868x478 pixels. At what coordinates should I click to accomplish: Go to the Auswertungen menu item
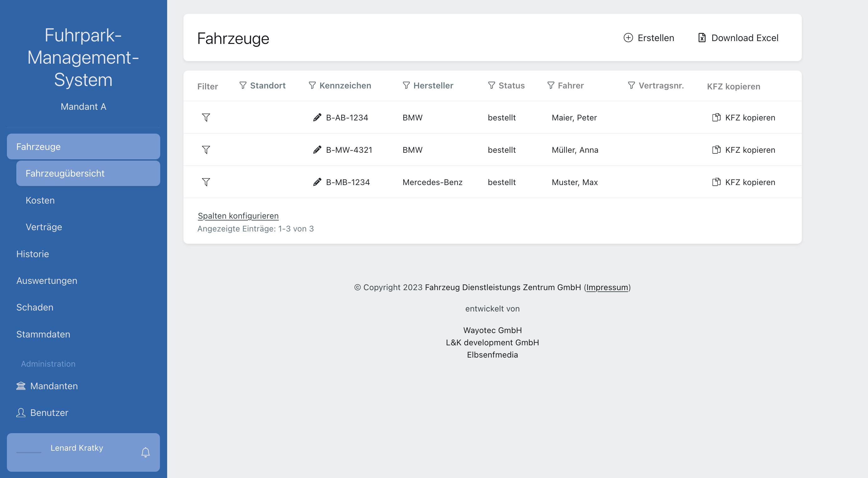coord(47,280)
